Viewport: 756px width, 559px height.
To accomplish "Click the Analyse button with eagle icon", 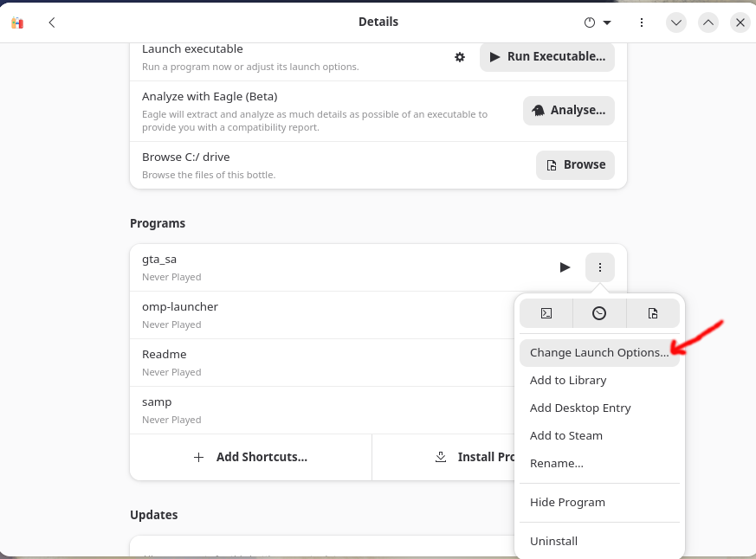I will coord(568,111).
